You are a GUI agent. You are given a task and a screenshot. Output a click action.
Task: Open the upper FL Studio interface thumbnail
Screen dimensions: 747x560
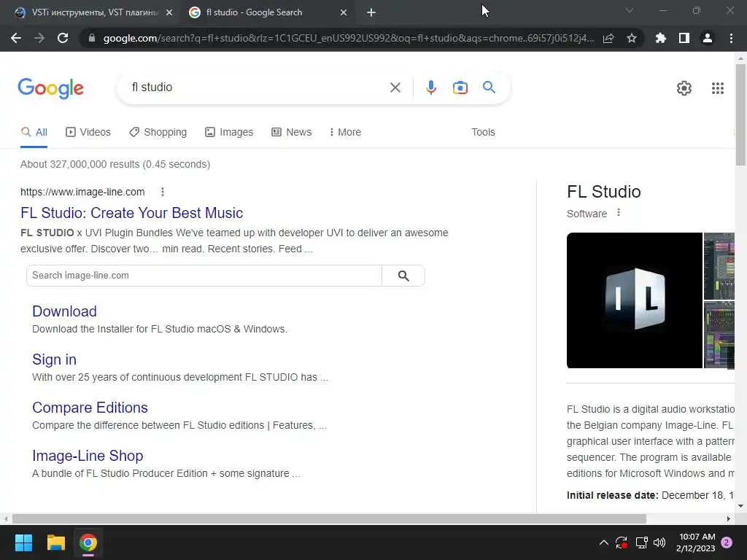tap(719, 266)
